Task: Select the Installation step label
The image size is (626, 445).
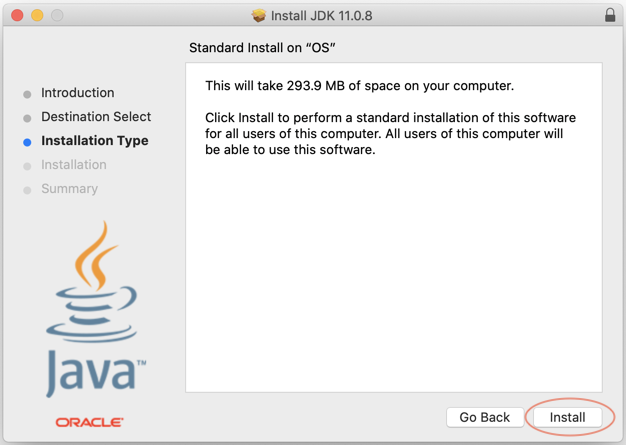Action: 74,164
